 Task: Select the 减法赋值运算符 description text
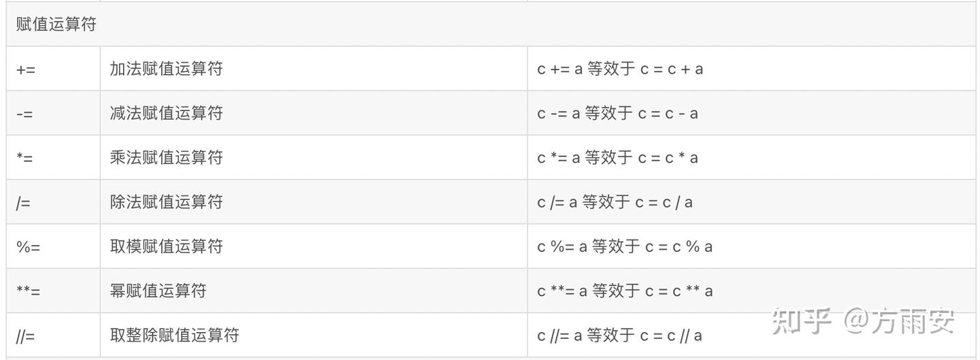point(166,113)
